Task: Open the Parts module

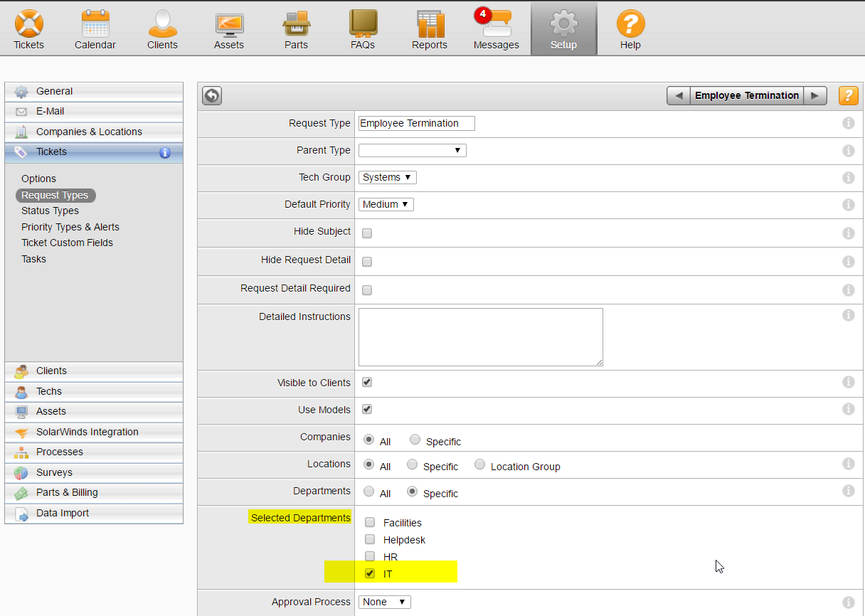Action: click(296, 29)
